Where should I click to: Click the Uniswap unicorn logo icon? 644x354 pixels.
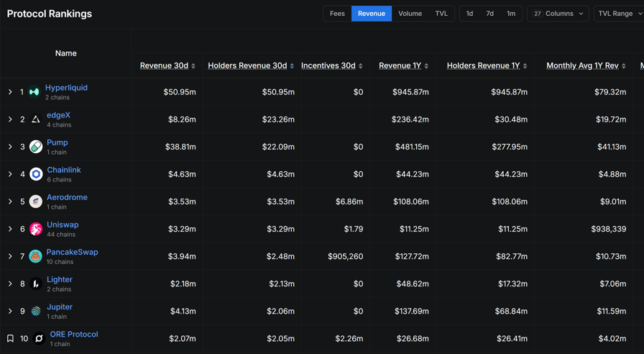tap(36, 229)
